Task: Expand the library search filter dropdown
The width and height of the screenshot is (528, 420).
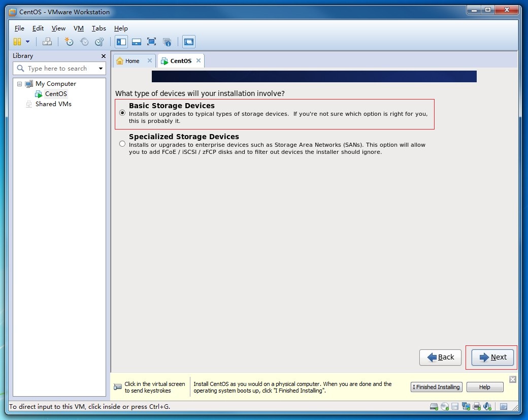Action: (101, 69)
